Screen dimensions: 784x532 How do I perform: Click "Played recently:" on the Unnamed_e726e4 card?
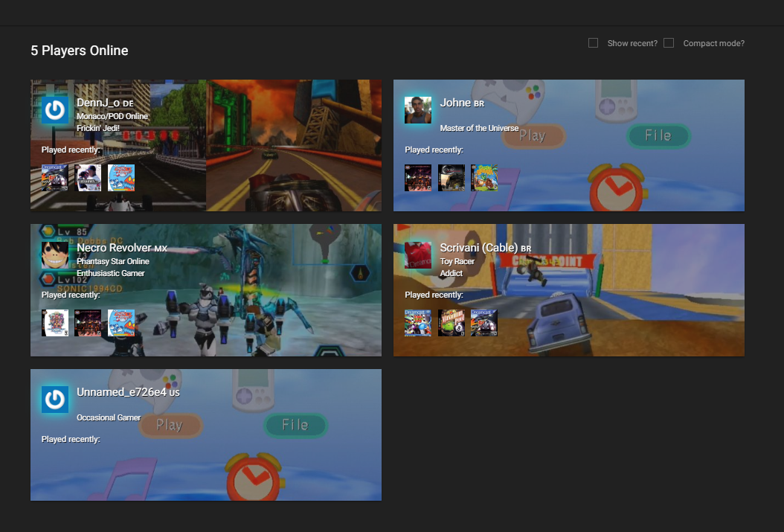click(71, 439)
